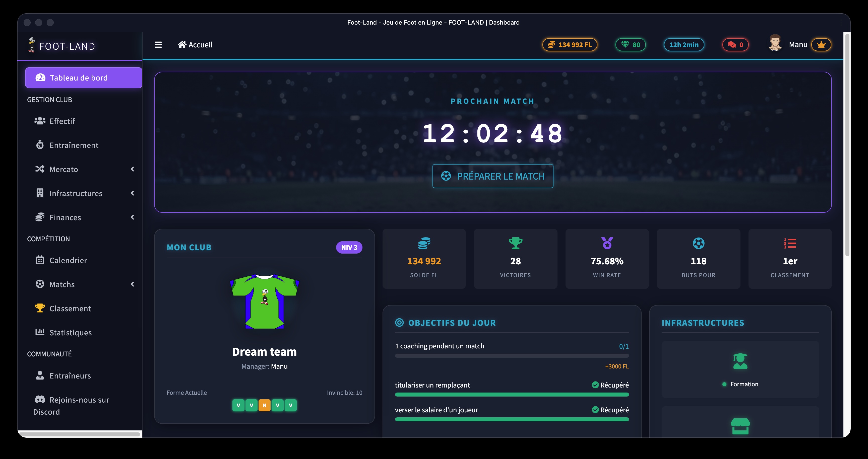Click Préparer le match
Viewport: 868px width, 459px height.
(492, 176)
